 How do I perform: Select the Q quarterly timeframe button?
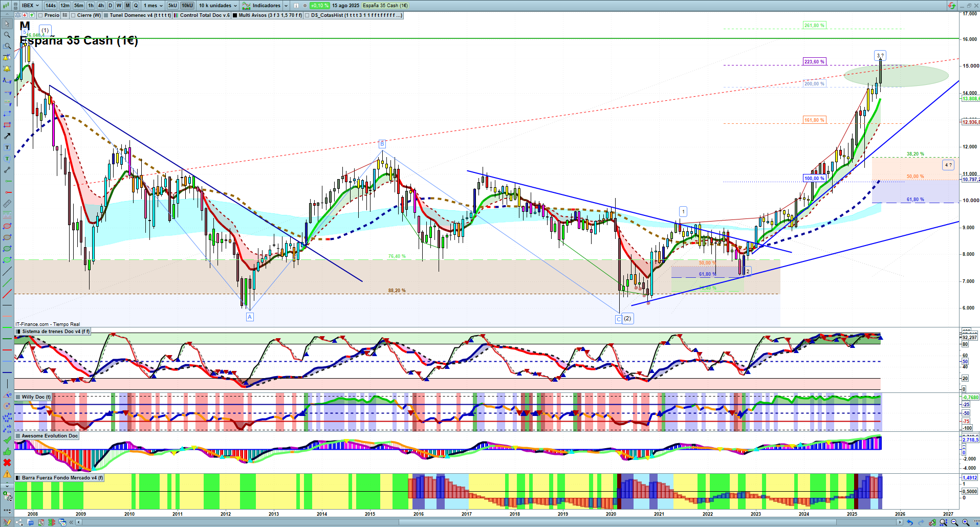[x=136, y=6]
